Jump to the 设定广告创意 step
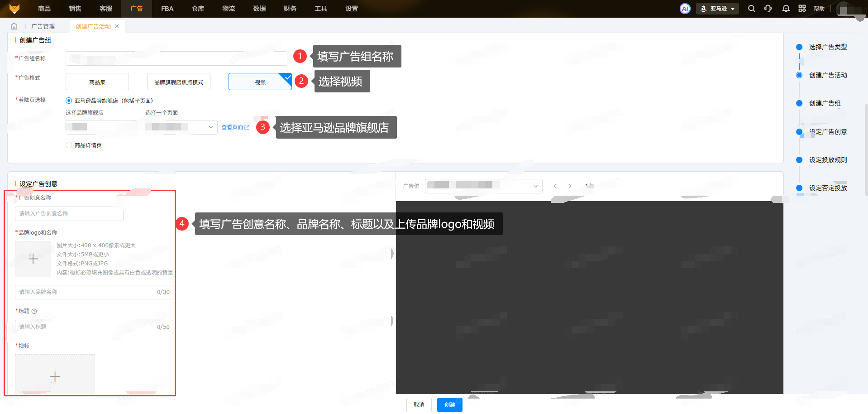 click(x=828, y=132)
